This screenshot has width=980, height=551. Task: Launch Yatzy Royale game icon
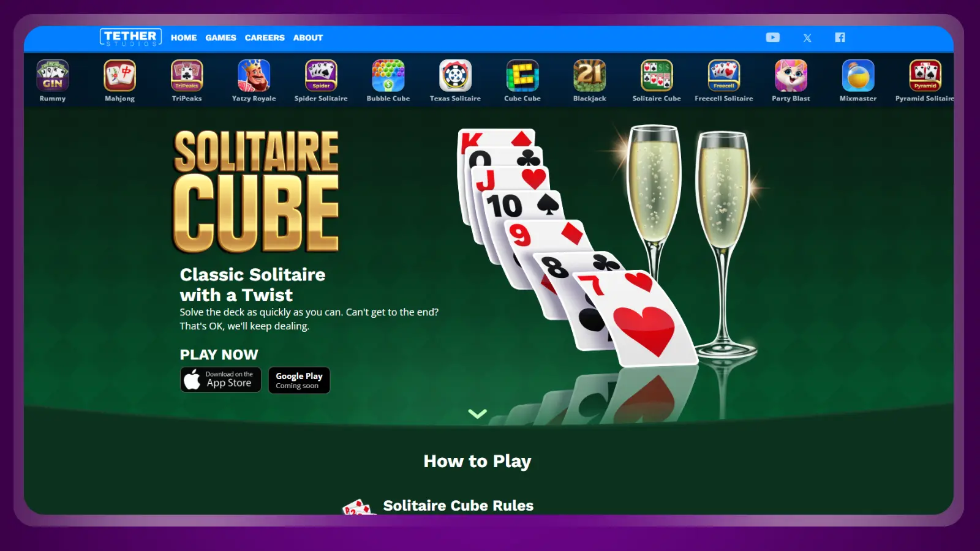pyautogui.click(x=254, y=76)
